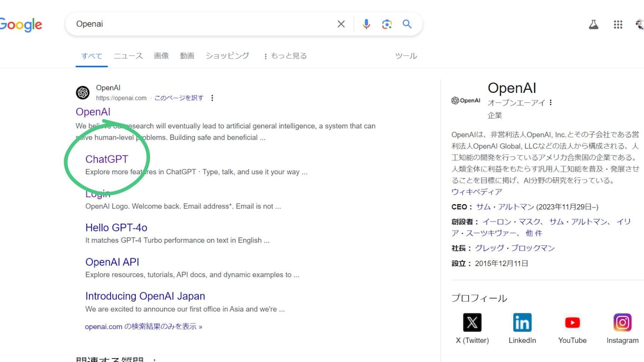Open the knowledge panel's more options dots
Screen dimensions: 644x362
coord(551,102)
